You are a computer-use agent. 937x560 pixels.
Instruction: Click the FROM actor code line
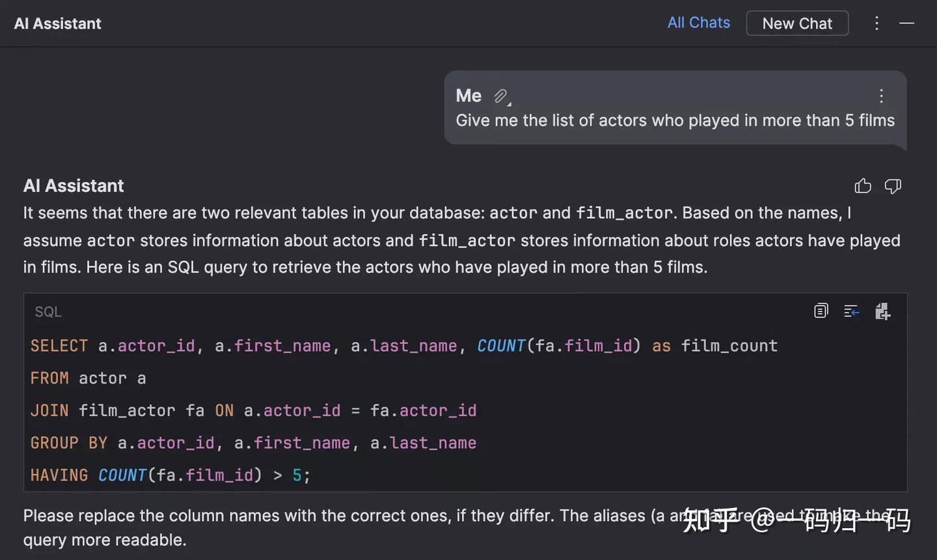[x=88, y=379]
